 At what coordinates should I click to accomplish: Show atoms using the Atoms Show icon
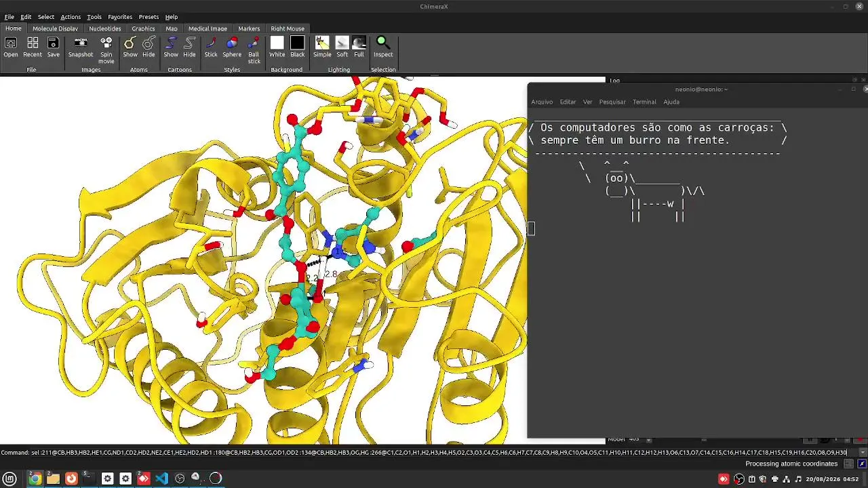coord(130,43)
